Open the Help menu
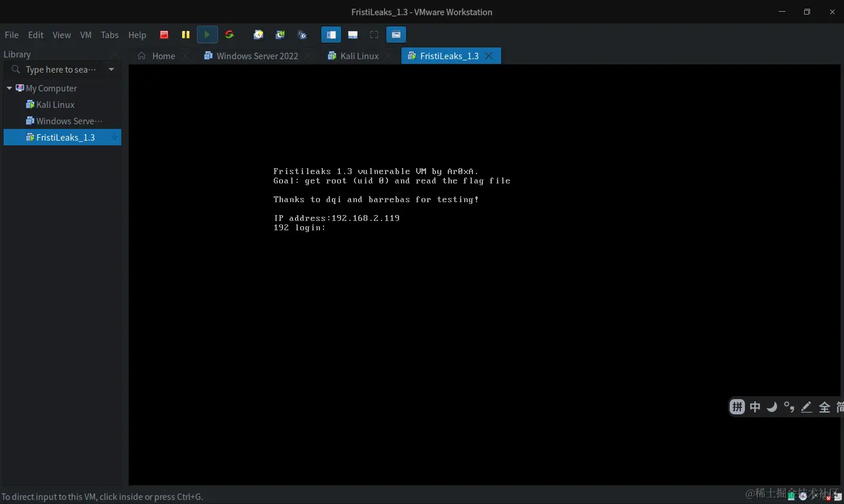Screen dimensions: 844x504 pos(137,35)
